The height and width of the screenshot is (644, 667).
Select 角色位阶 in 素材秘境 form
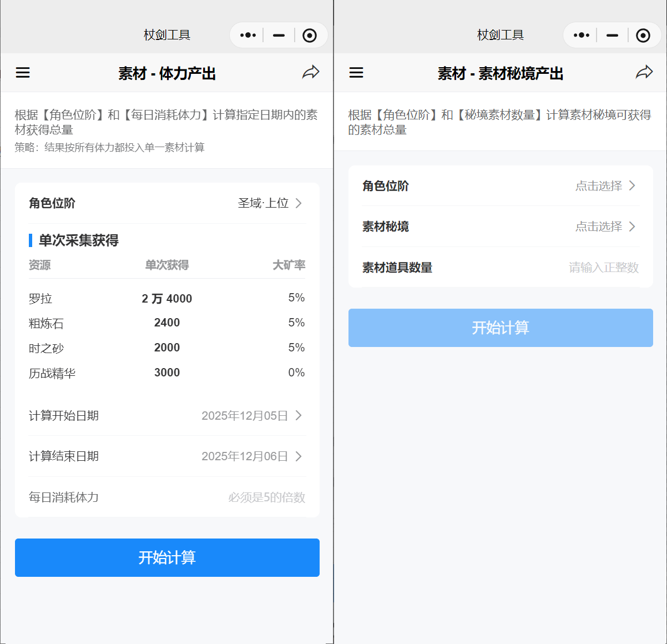(605, 186)
